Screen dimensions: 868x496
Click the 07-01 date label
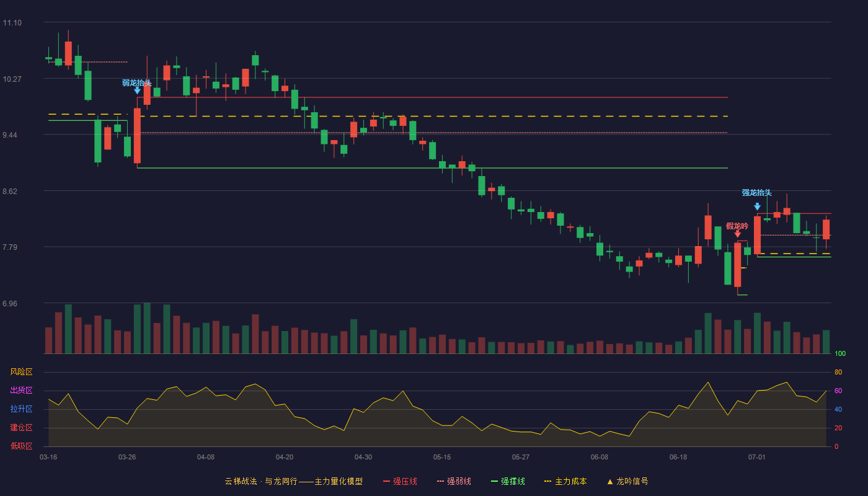757,457
